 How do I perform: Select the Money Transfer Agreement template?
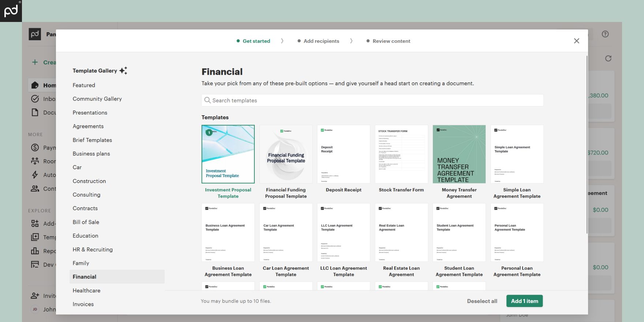[x=459, y=154]
